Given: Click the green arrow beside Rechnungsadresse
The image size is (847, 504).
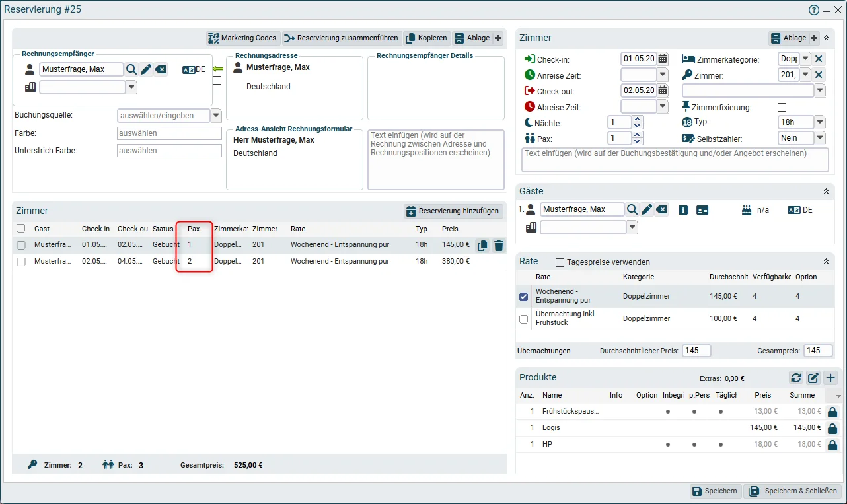Looking at the screenshot, I should pyautogui.click(x=218, y=69).
